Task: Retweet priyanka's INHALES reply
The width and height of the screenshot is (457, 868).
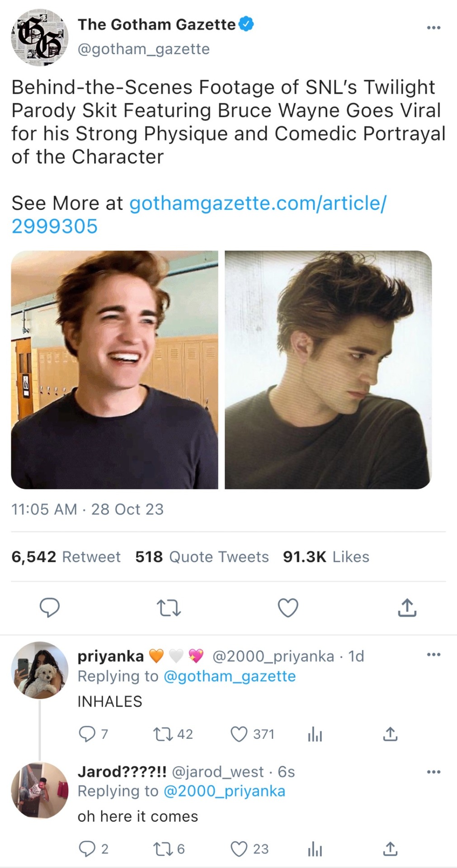Action: tap(161, 734)
